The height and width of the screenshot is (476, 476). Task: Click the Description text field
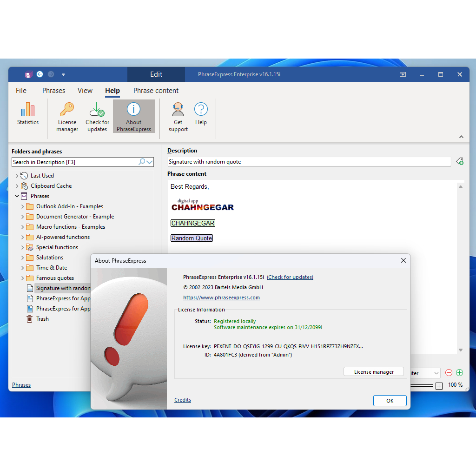coord(309,162)
